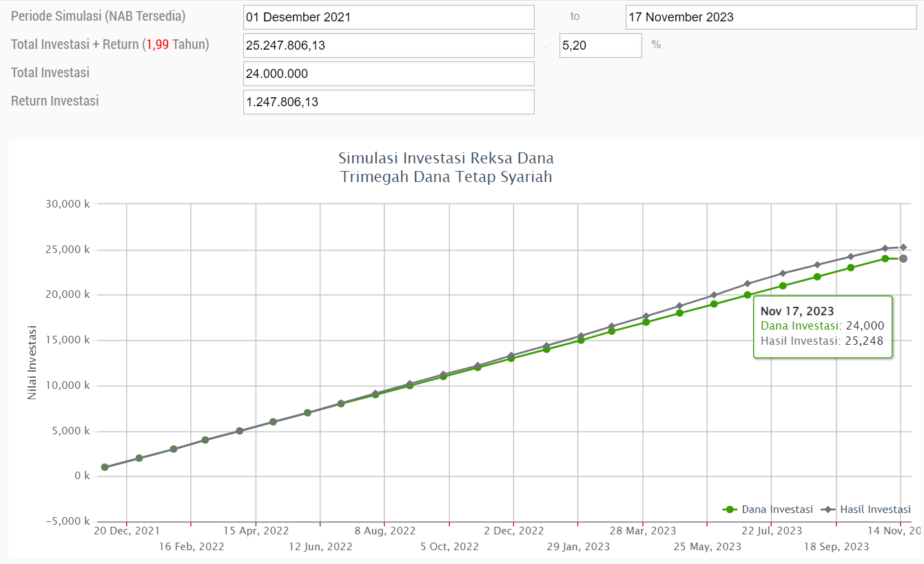Click the 0 k y-axis label

tap(82, 476)
